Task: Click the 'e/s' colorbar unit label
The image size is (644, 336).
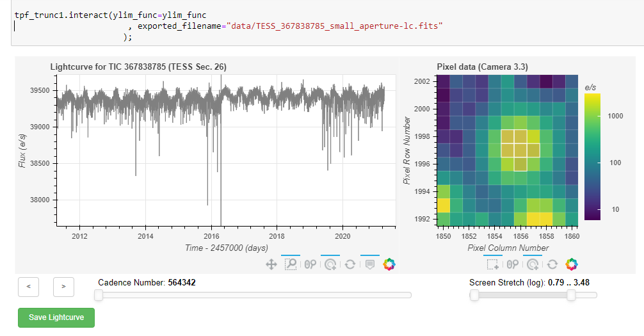Action: coord(590,88)
